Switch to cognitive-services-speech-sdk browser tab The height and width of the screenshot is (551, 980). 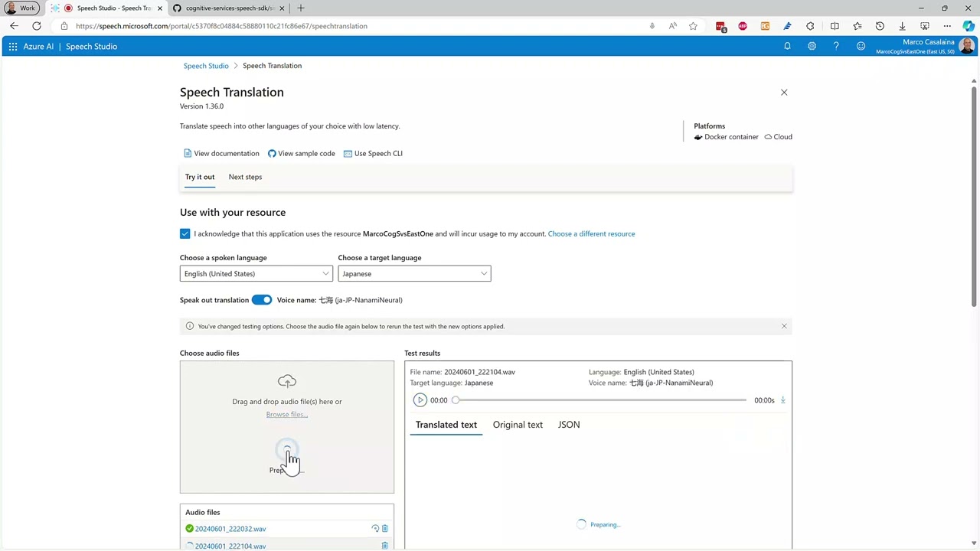pyautogui.click(x=228, y=8)
